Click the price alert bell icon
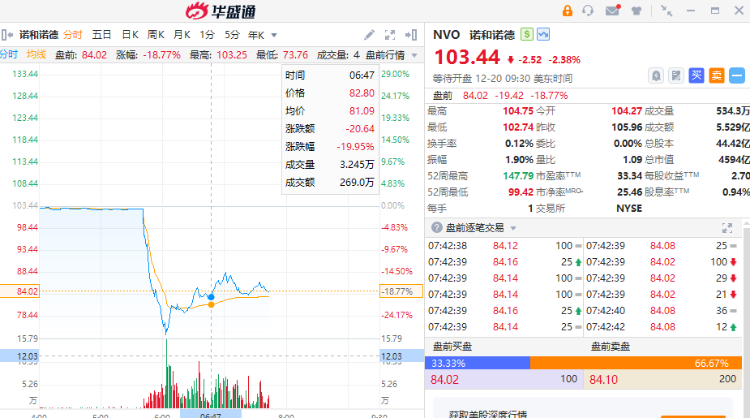The height and width of the screenshot is (418, 750). point(656,75)
